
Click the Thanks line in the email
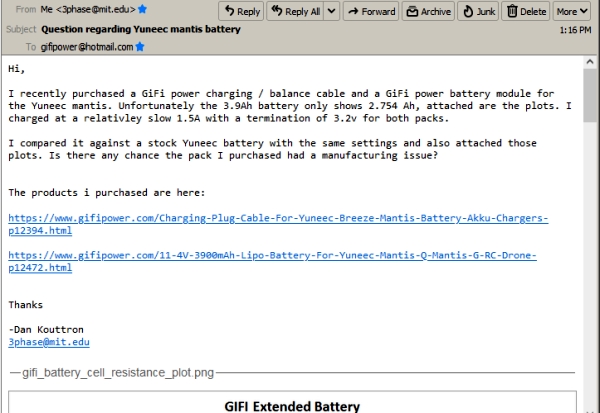coord(26,305)
